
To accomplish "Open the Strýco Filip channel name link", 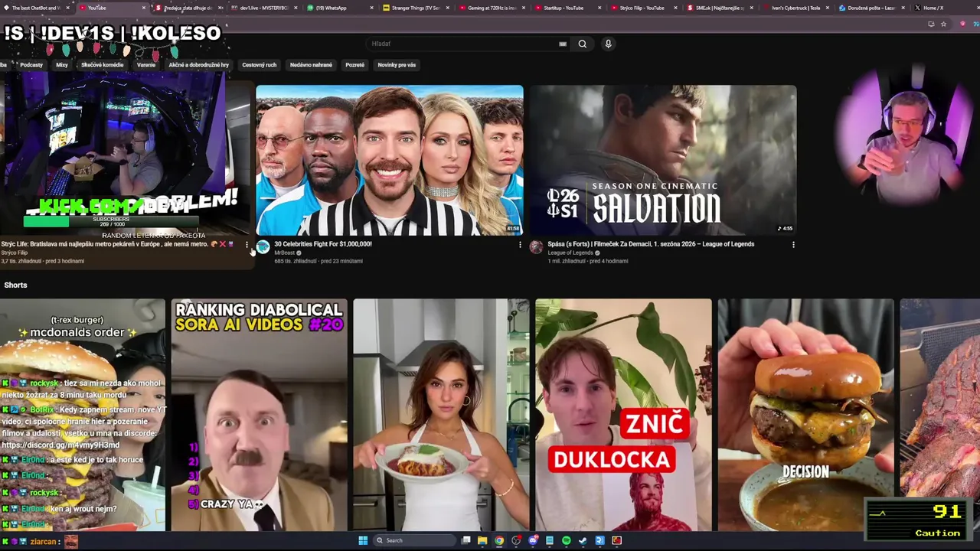I will 14,253.
